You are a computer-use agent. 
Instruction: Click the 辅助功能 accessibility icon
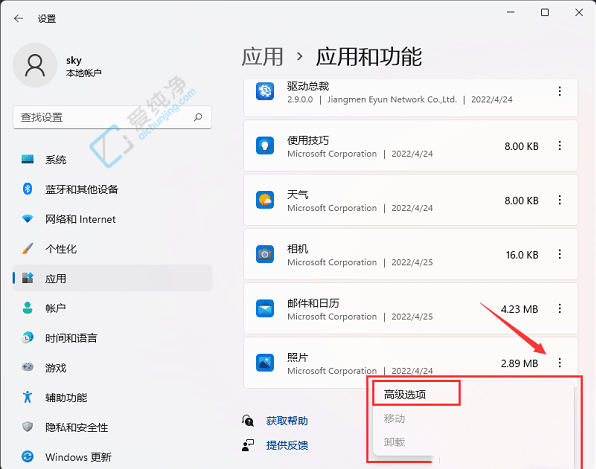tap(27, 397)
